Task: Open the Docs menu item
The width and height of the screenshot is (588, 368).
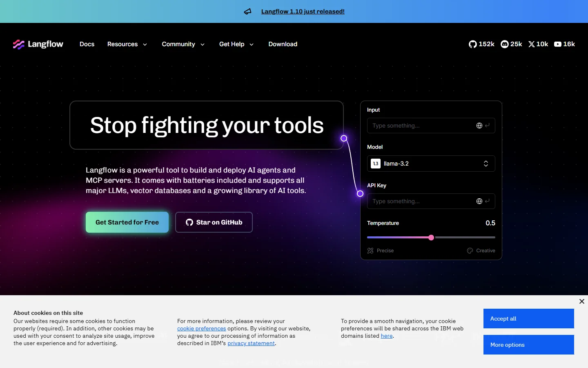Action: [87, 44]
